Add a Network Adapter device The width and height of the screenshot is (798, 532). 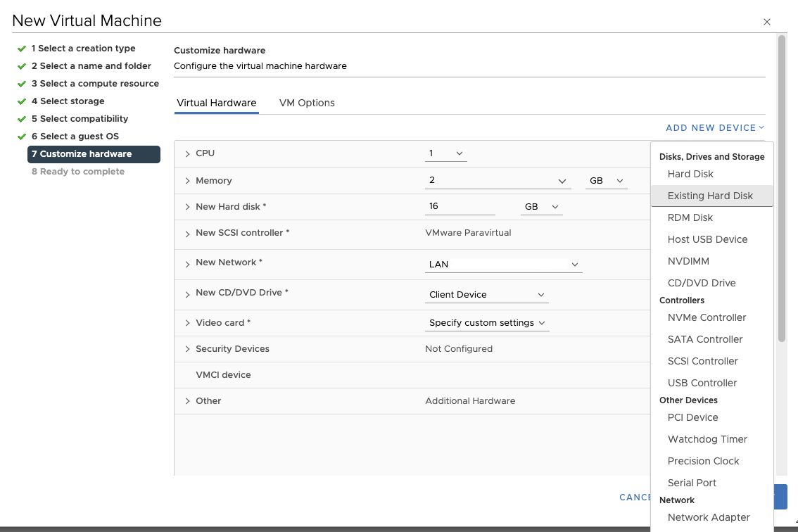coord(709,517)
